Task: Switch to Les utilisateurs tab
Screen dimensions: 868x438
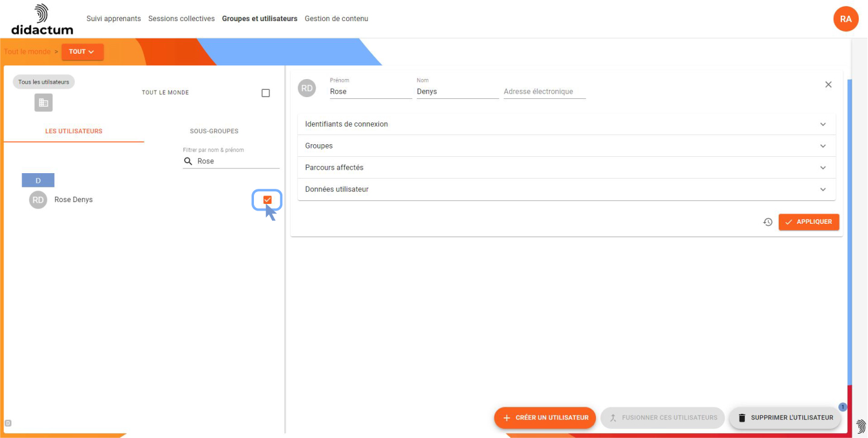Action: (74, 131)
